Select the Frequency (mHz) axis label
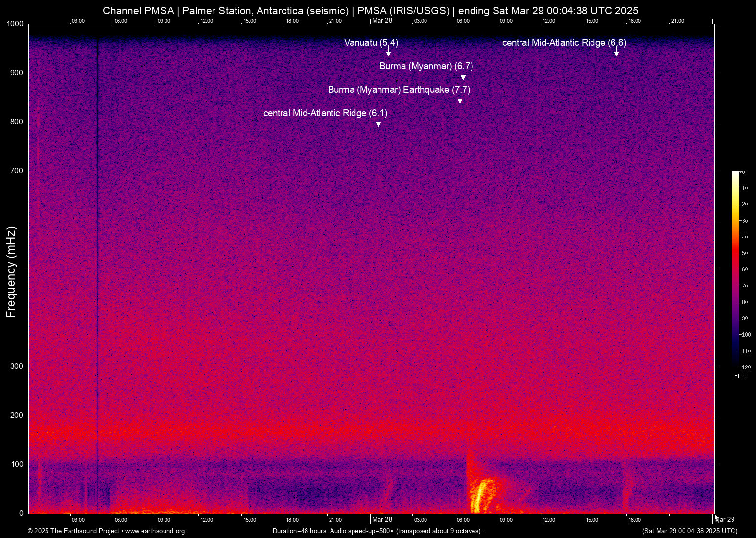Screen dimensions: 756x538 click(11, 269)
